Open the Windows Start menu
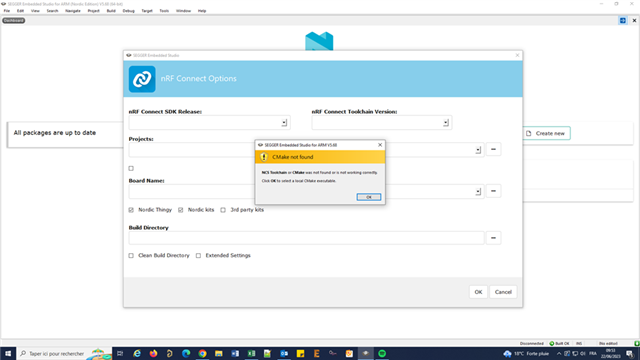This screenshot has width=640, height=360. tap(8, 353)
